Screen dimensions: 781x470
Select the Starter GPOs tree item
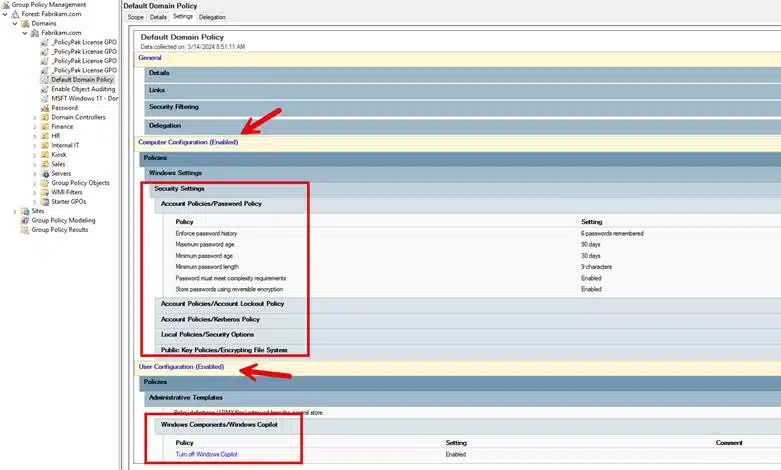[x=69, y=202]
